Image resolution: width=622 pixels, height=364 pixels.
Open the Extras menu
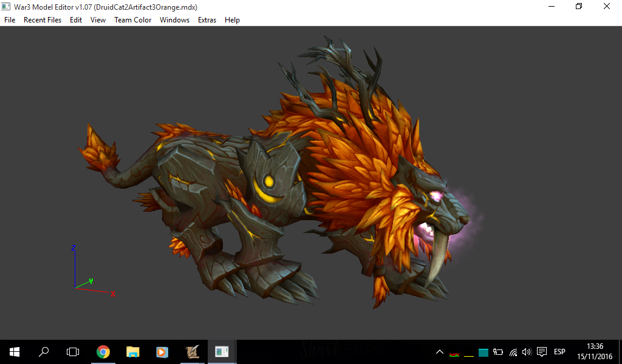pos(207,20)
